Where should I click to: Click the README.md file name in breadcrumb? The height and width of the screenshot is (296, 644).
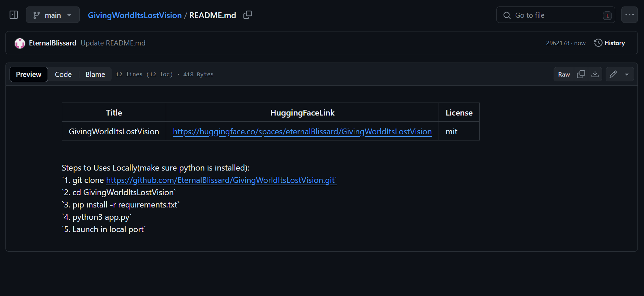[x=213, y=15]
